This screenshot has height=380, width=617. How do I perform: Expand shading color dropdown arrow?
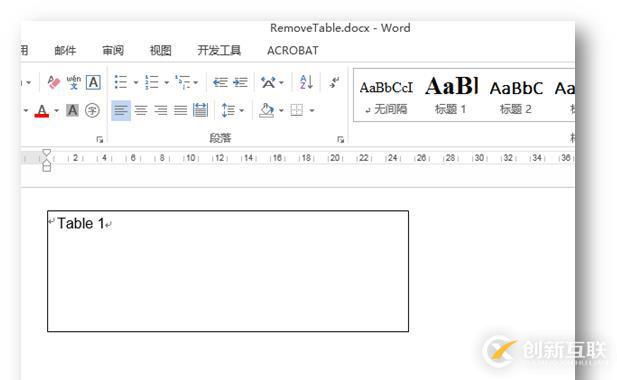[x=281, y=111]
